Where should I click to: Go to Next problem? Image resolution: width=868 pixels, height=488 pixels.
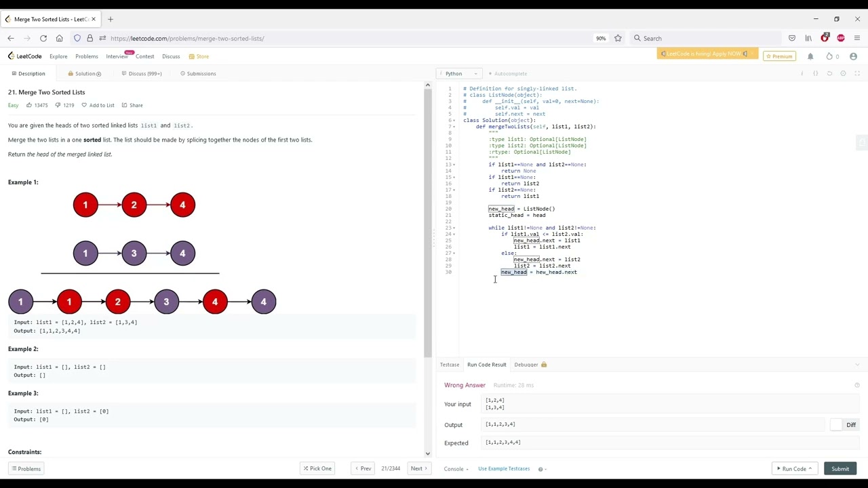[419, 469]
